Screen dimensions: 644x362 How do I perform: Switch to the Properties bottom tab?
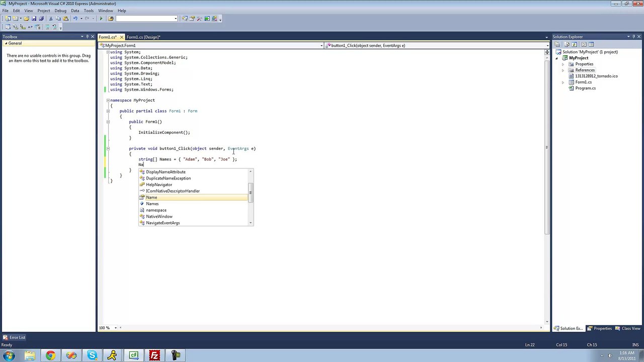point(599,328)
